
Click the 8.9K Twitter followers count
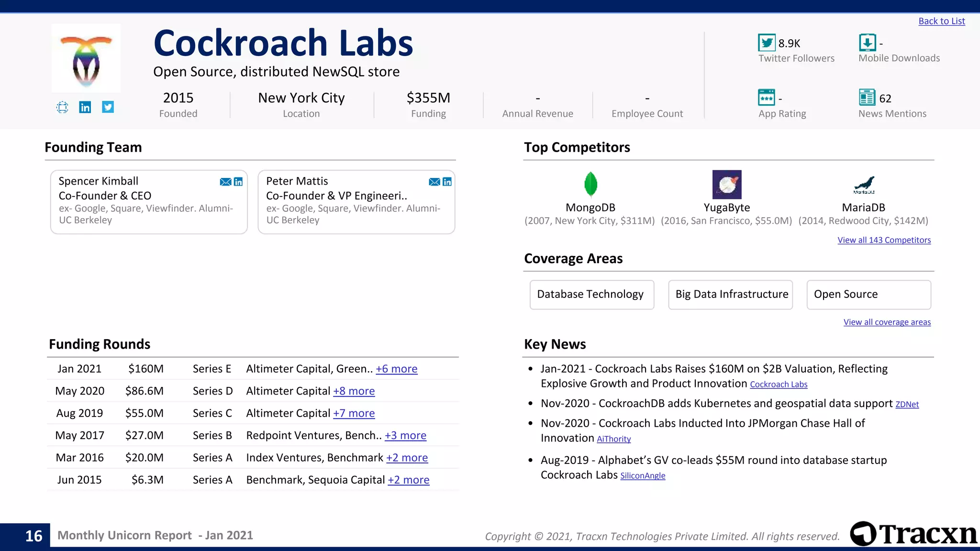[789, 44]
